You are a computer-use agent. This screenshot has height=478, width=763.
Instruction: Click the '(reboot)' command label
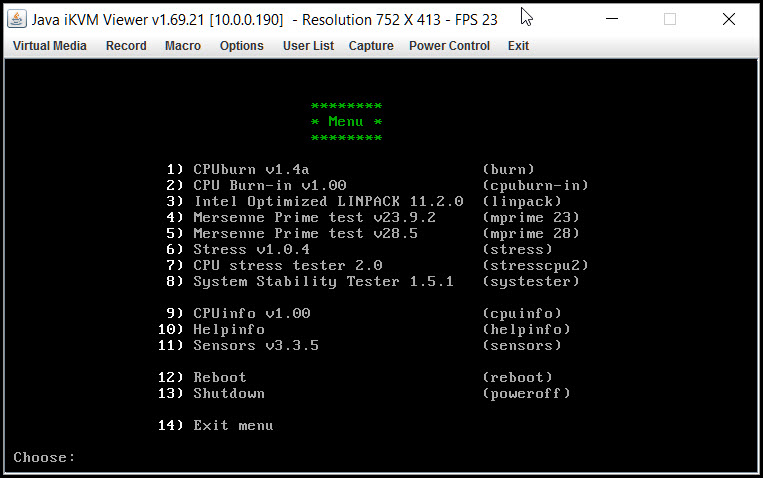[x=517, y=378]
